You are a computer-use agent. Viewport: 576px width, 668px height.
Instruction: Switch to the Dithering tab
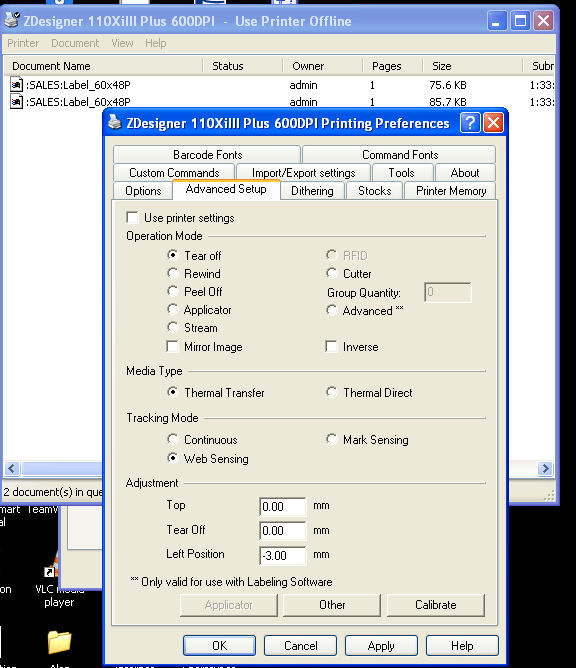(312, 191)
